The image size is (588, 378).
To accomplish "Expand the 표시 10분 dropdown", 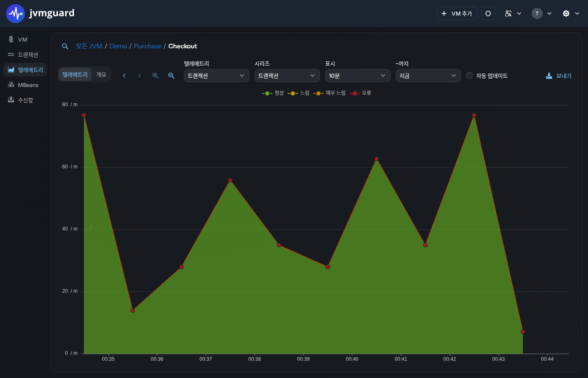I will point(358,76).
